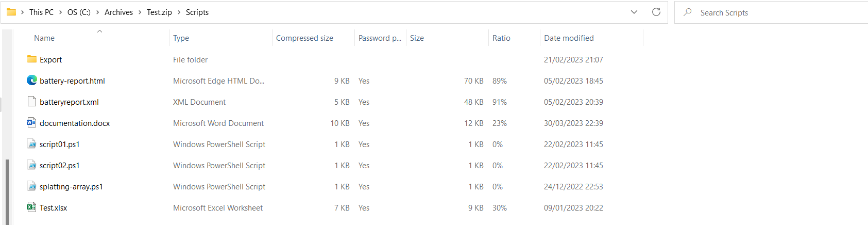Expand the chevron after Archives breadcrumb
Viewport: 868px width, 225px height.
coord(140,12)
